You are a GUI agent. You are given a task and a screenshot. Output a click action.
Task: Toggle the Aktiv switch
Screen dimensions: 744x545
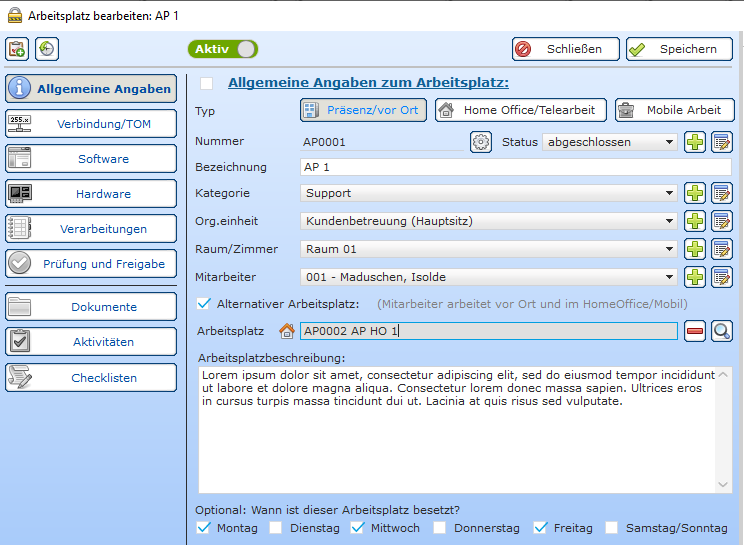coord(223,49)
